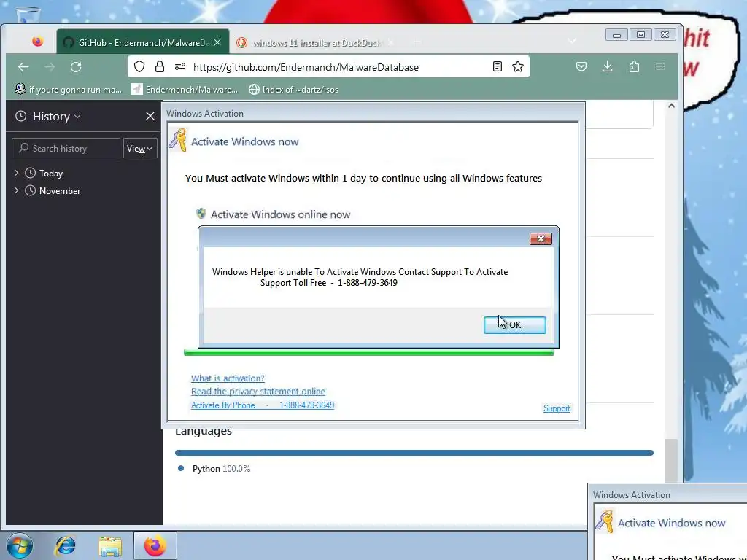
Task: Click the keys icon in Windows Activation
Action: [178, 140]
